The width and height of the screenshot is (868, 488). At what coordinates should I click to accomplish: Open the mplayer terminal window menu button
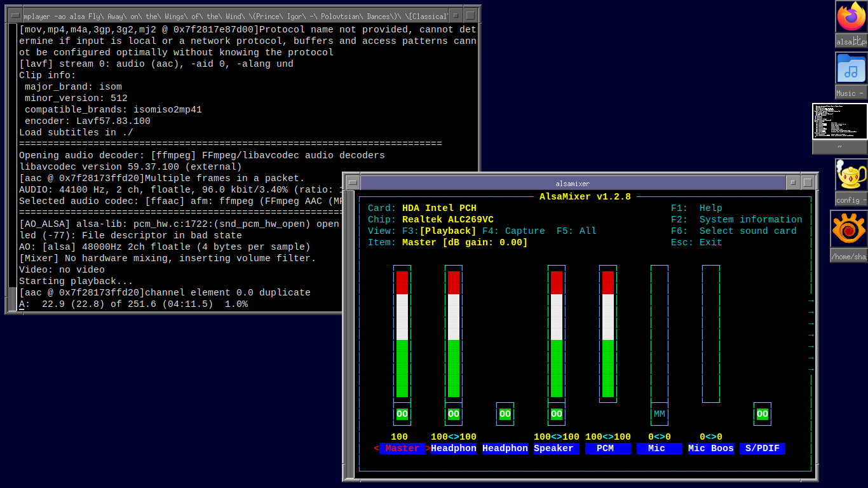pyautogui.click(x=15, y=16)
